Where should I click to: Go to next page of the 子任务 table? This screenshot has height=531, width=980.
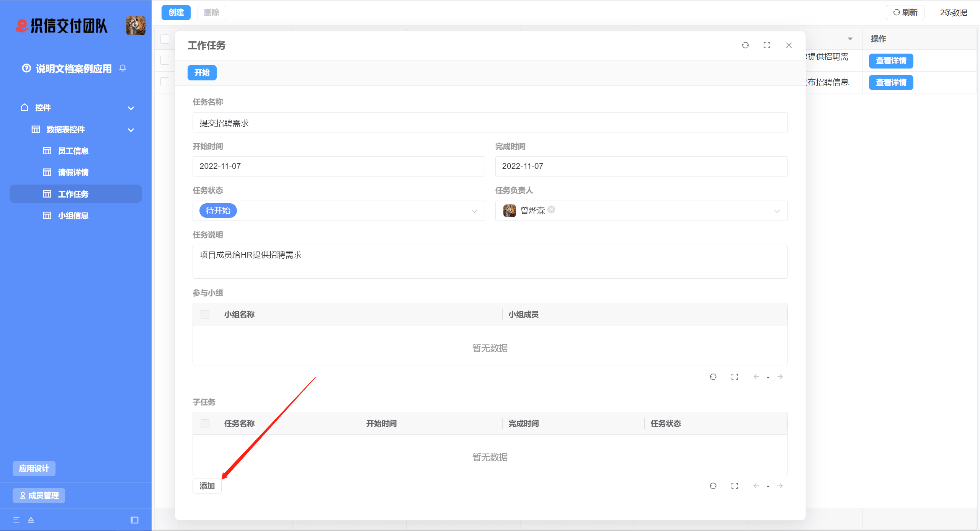click(780, 486)
